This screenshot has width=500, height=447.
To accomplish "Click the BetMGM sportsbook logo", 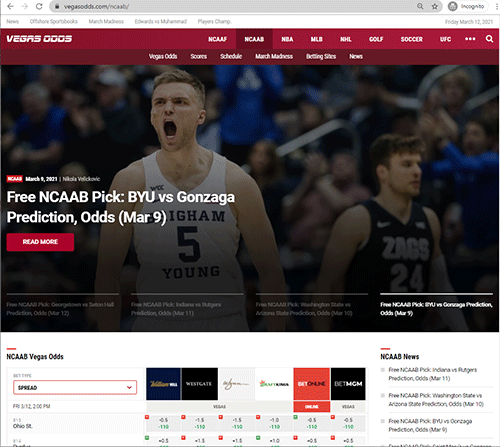I will (x=348, y=384).
